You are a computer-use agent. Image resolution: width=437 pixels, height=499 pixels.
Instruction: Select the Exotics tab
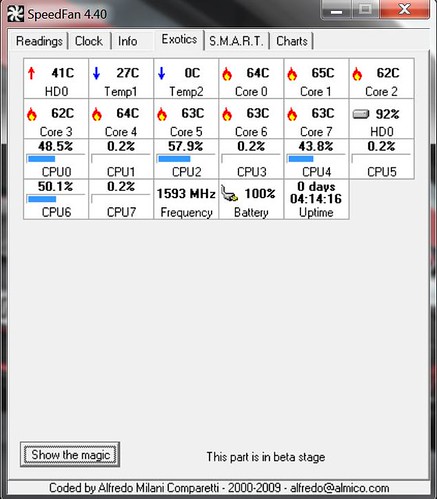click(x=179, y=39)
